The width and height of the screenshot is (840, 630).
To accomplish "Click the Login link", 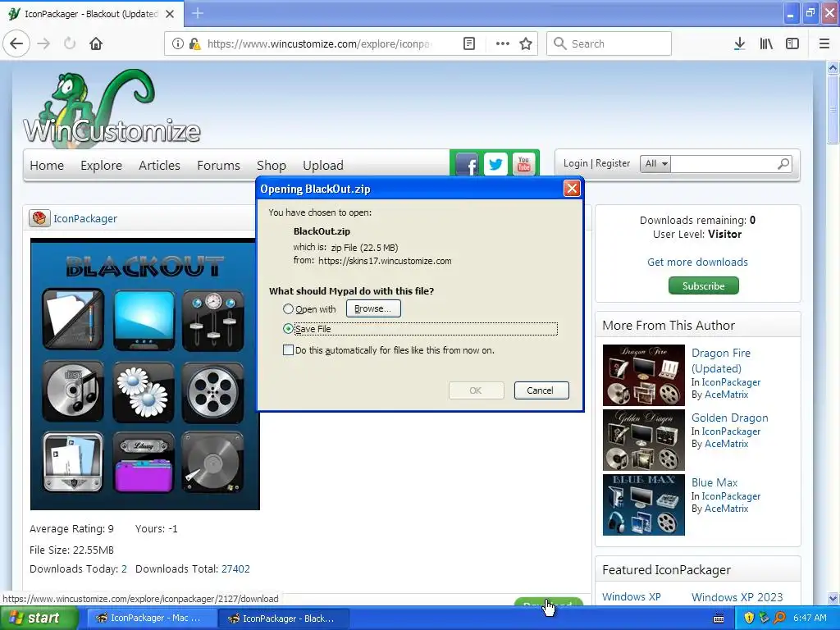I will coord(575,163).
